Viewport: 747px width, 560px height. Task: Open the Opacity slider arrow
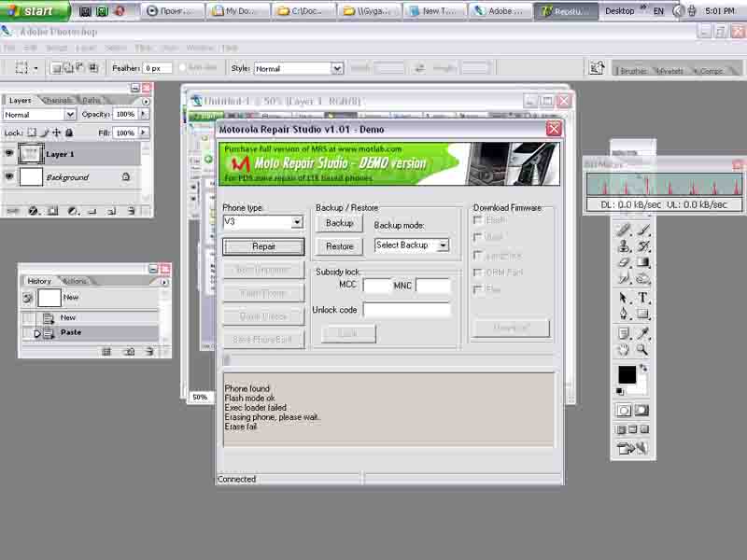144,114
